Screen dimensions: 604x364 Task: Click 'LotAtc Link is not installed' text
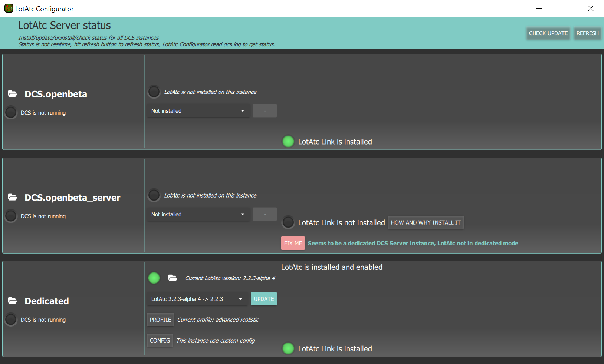click(342, 223)
